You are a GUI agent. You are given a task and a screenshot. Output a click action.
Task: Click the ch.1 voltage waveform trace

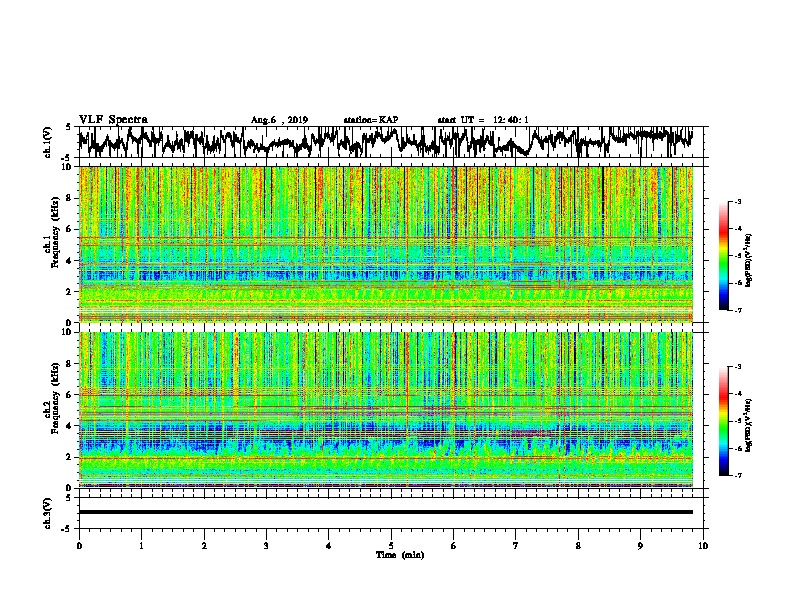tap(385, 142)
